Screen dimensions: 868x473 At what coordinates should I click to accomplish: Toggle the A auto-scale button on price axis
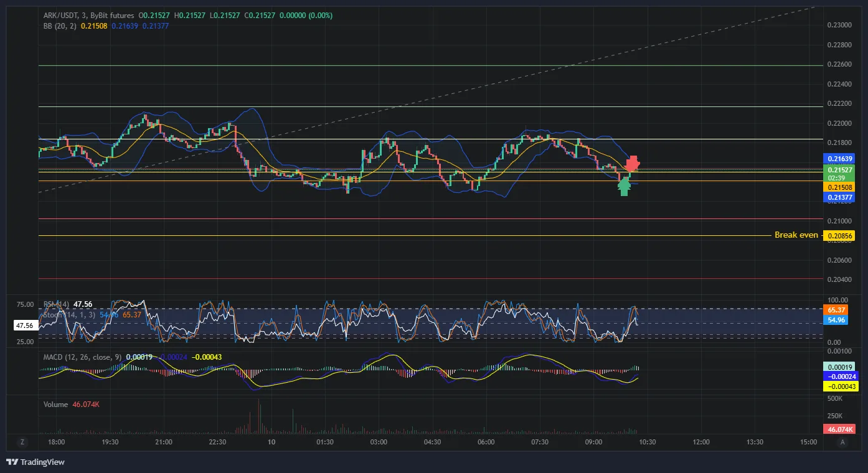click(842, 442)
